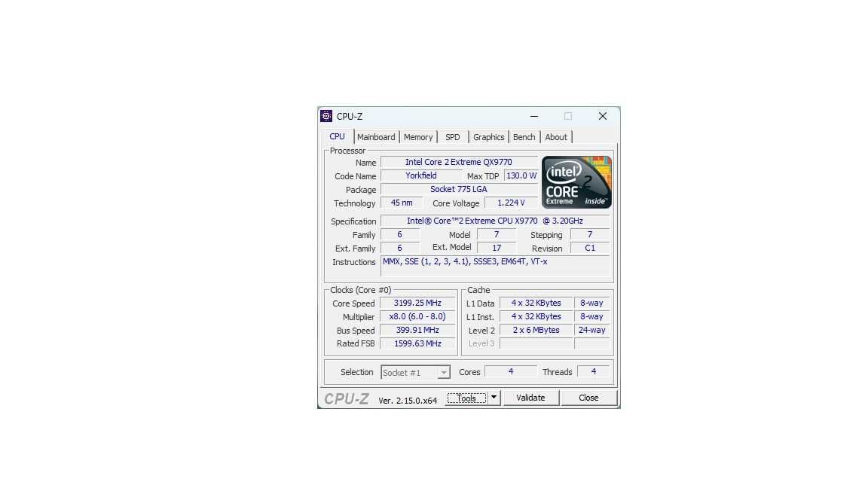Click the Bus Speed value 399.91 MHz
Image resolution: width=868 pixels, height=488 pixels.
click(x=417, y=330)
